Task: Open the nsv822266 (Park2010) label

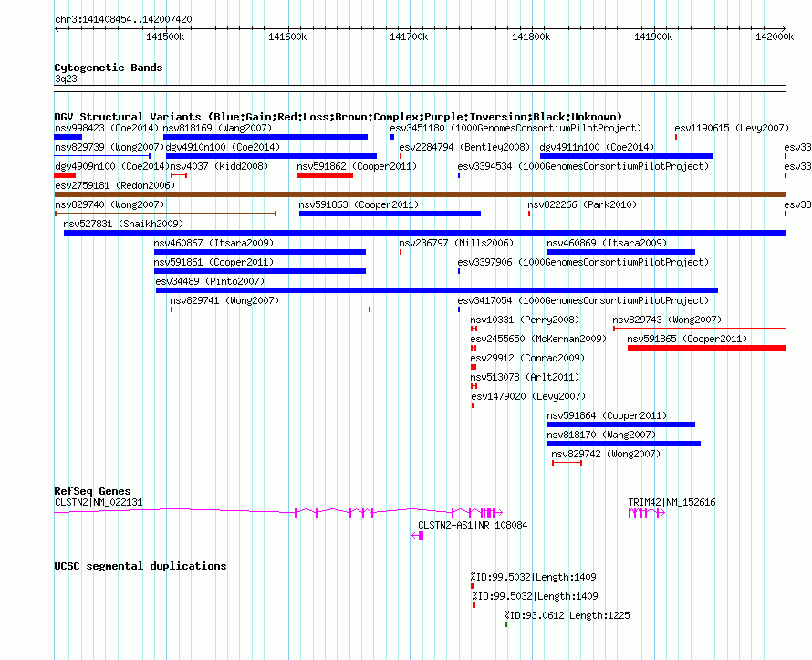Action: click(x=582, y=204)
